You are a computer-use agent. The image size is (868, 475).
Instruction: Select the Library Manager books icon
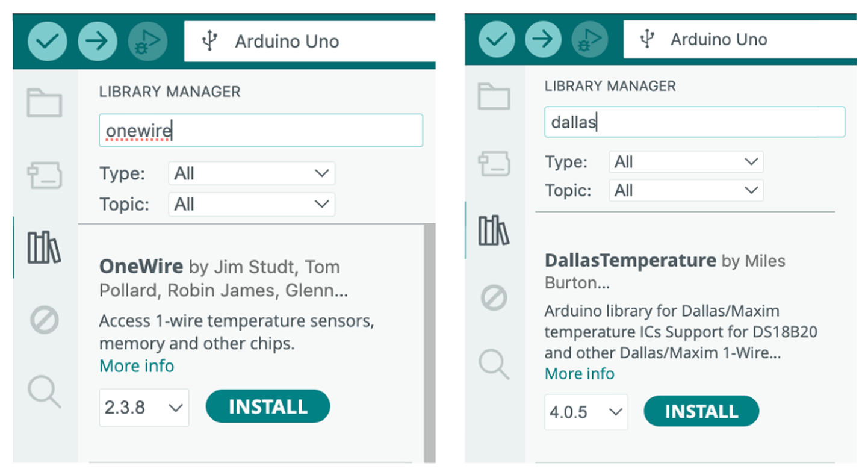(44, 247)
